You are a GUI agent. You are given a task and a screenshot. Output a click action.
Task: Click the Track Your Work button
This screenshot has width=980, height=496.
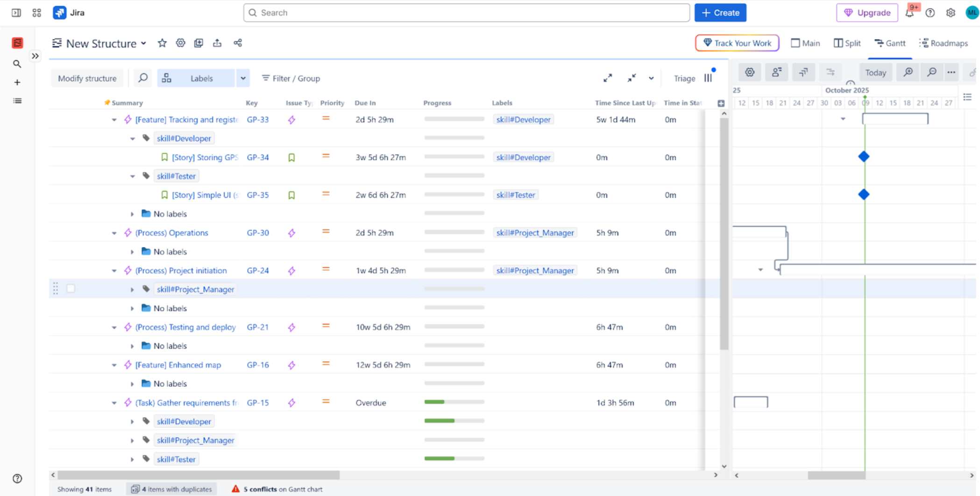click(737, 43)
